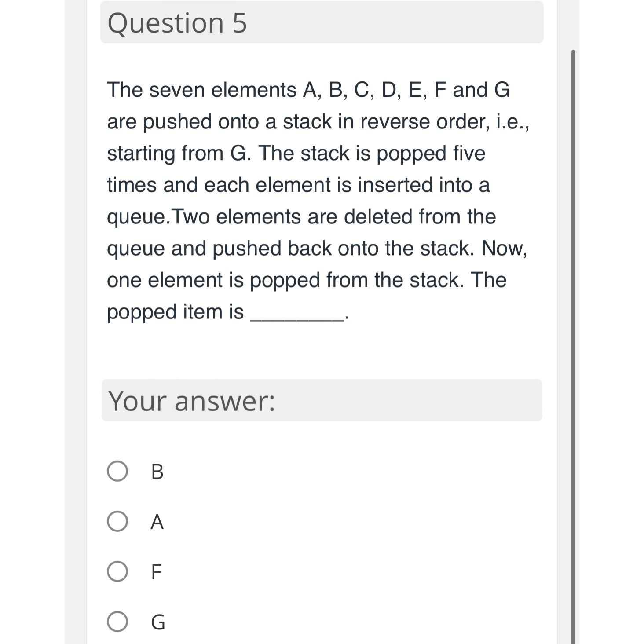This screenshot has width=644, height=644.
Task: Click the 'Your answer:' header bar
Action: coord(322,400)
